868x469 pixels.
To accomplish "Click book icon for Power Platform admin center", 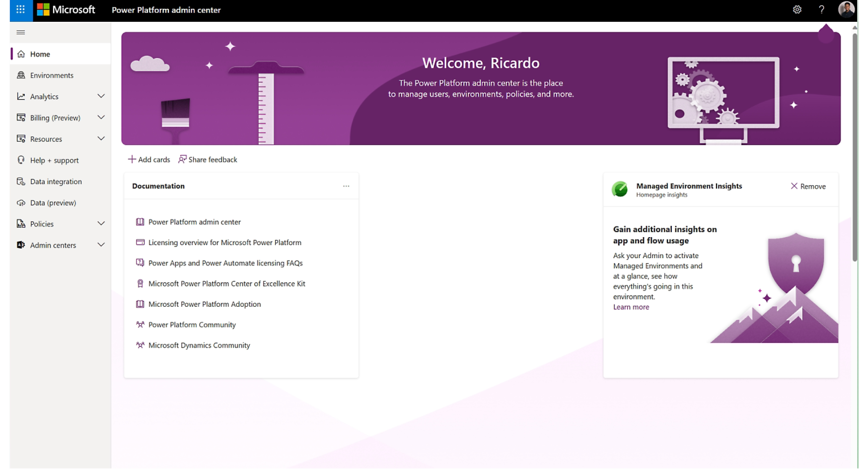I will click(140, 222).
